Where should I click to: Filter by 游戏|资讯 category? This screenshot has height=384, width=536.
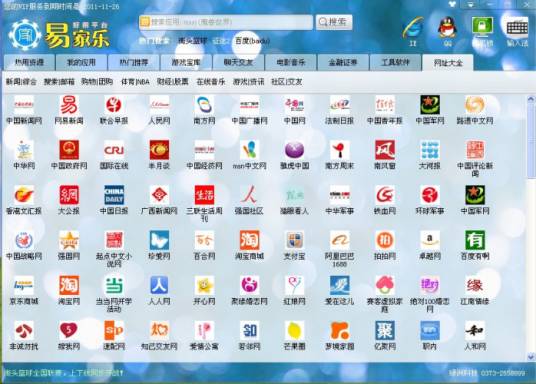click(x=249, y=82)
